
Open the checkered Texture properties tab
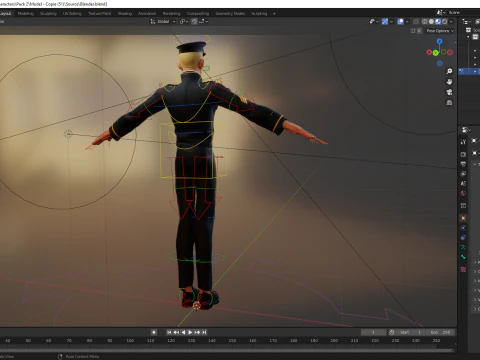pyautogui.click(x=463, y=269)
